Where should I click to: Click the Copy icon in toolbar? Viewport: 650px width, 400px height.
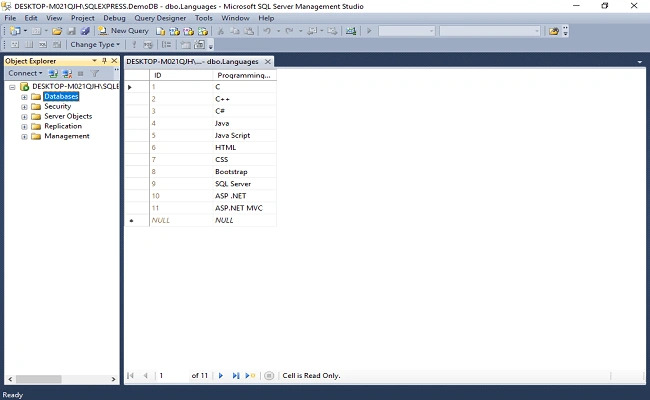[235, 31]
